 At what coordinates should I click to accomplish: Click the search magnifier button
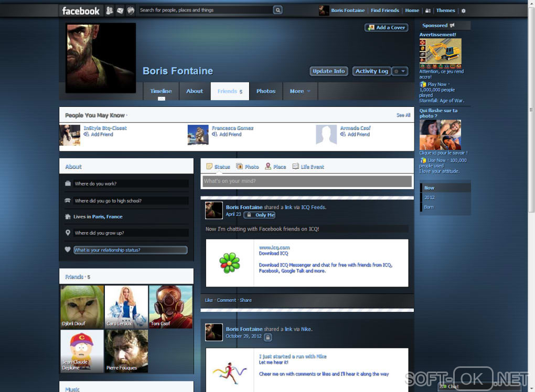pyautogui.click(x=278, y=10)
